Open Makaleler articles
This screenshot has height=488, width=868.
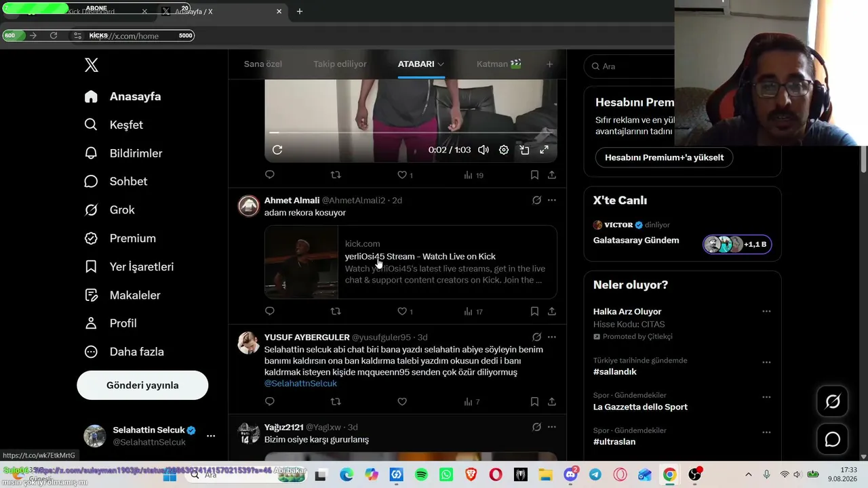[123, 296]
